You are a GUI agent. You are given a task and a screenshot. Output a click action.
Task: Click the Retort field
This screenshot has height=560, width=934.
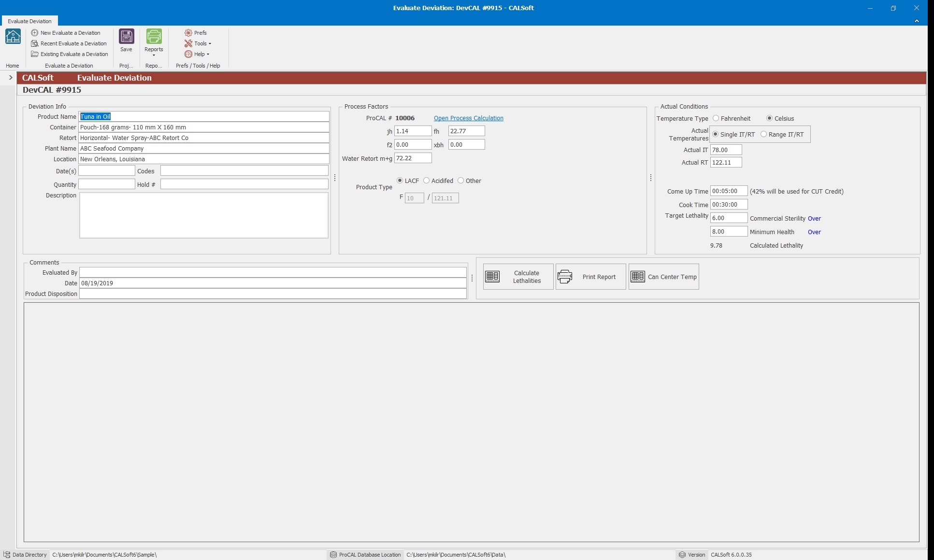pyautogui.click(x=204, y=138)
